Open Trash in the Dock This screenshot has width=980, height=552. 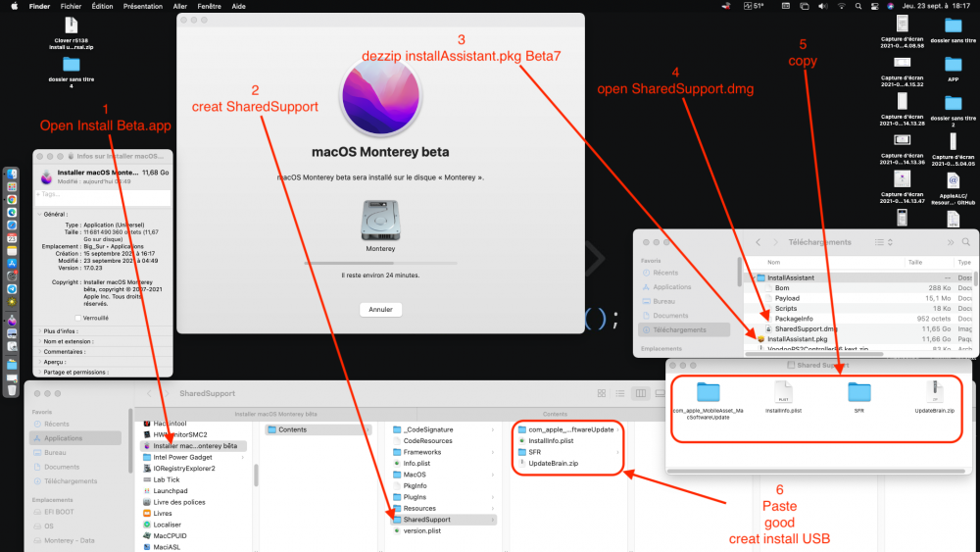(x=12, y=390)
